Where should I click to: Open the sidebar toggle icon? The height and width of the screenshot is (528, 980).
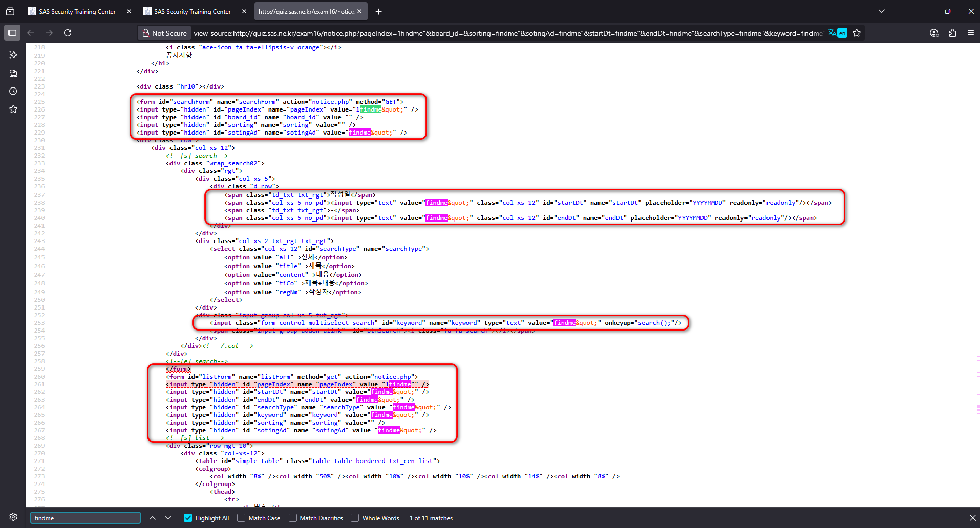coord(12,33)
